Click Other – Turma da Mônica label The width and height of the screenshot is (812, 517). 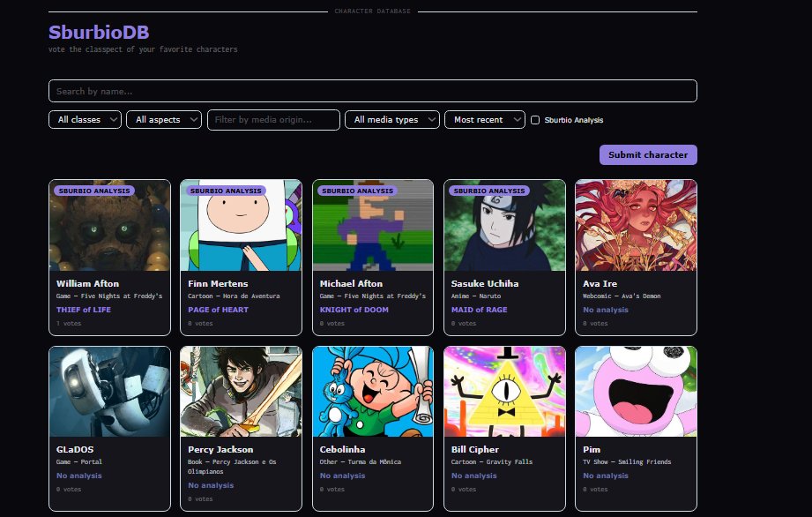point(361,461)
